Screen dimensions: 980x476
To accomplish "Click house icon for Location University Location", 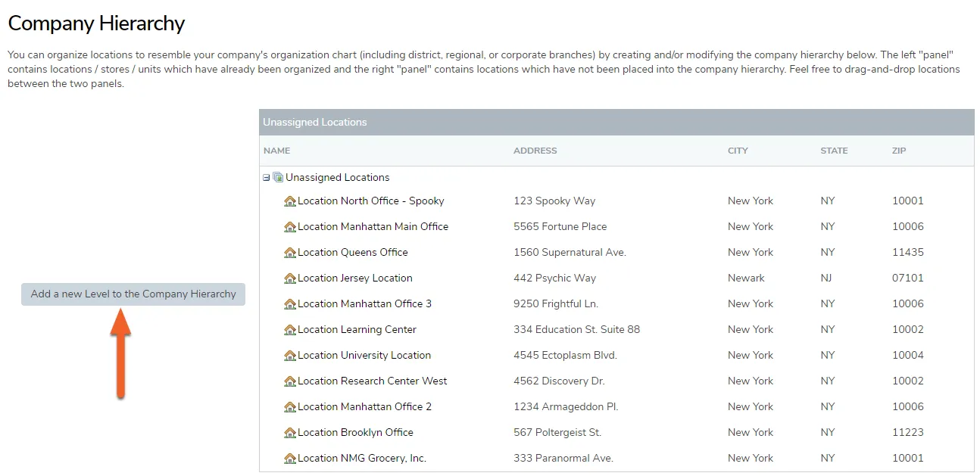I will coord(290,356).
